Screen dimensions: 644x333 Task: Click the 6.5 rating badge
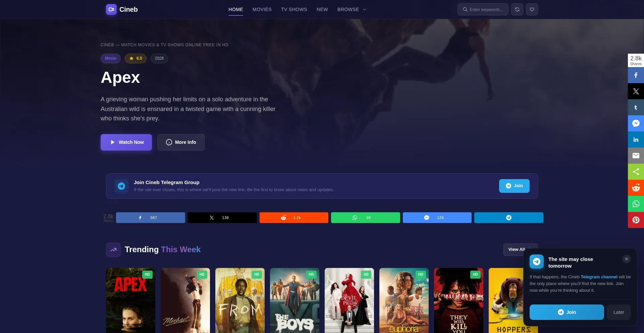tap(136, 58)
